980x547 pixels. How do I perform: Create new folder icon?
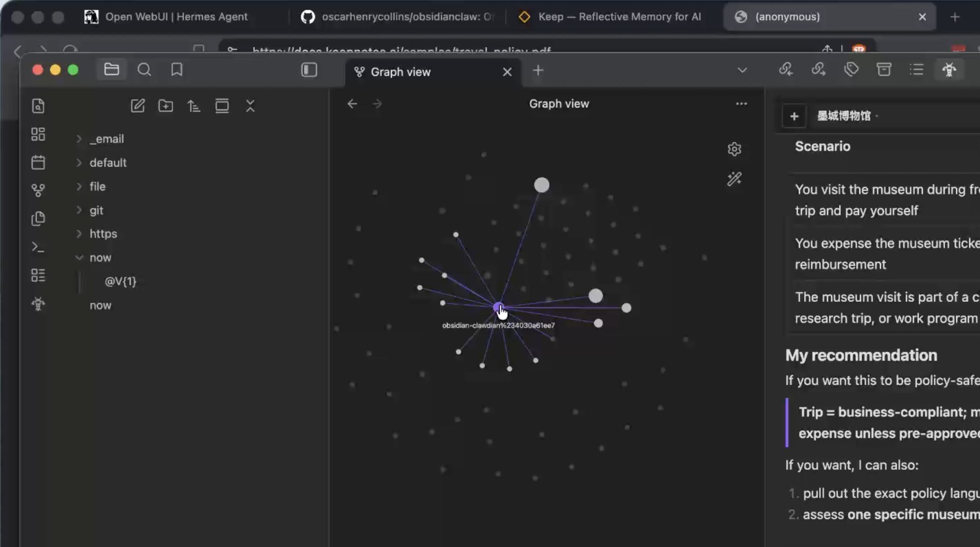(x=166, y=106)
